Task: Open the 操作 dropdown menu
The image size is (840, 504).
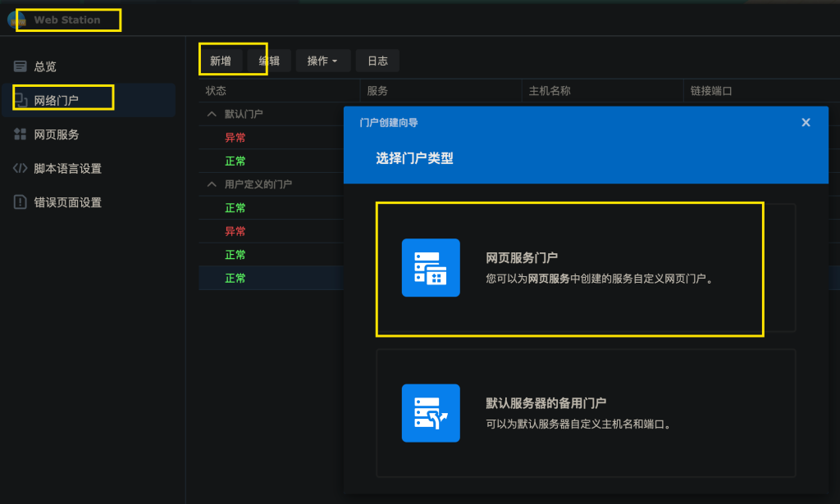Action: click(322, 60)
